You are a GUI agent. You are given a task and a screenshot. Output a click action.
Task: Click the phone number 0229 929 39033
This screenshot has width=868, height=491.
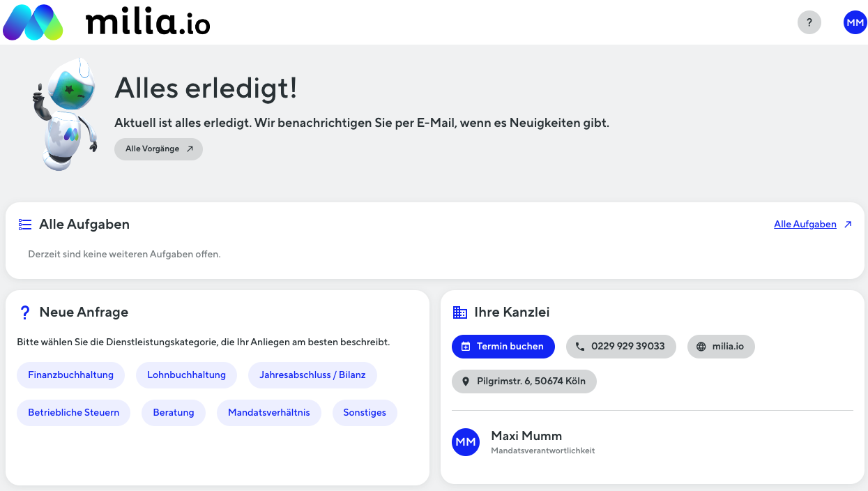pos(620,347)
